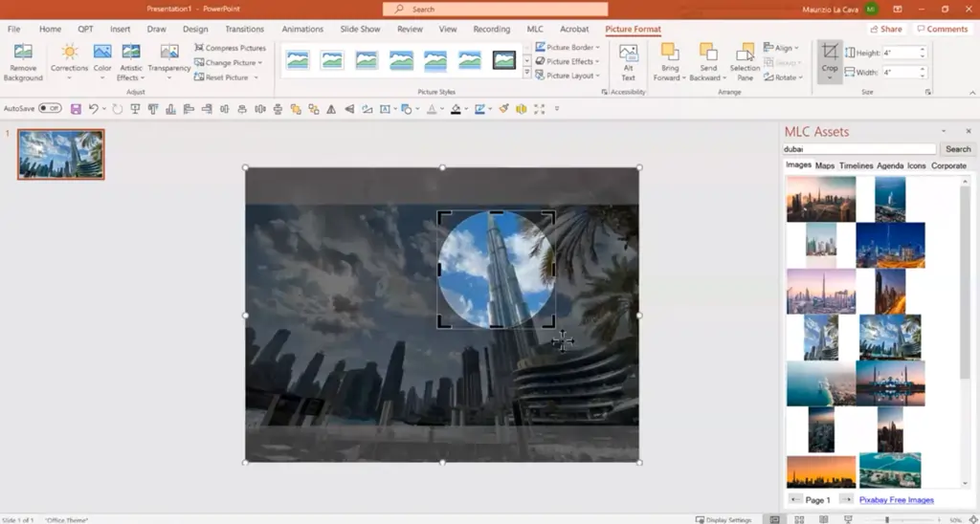980x524 pixels.
Task: Switch to Slide Sorter view
Action: (x=799, y=519)
